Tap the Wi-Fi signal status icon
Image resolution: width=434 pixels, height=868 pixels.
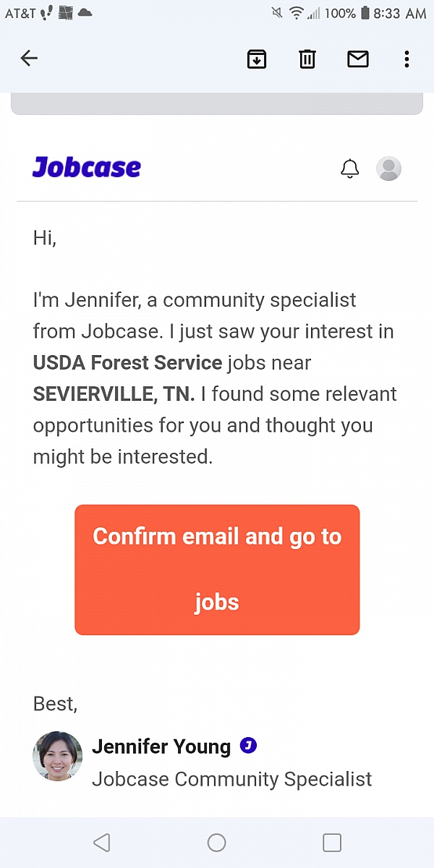coord(297,13)
